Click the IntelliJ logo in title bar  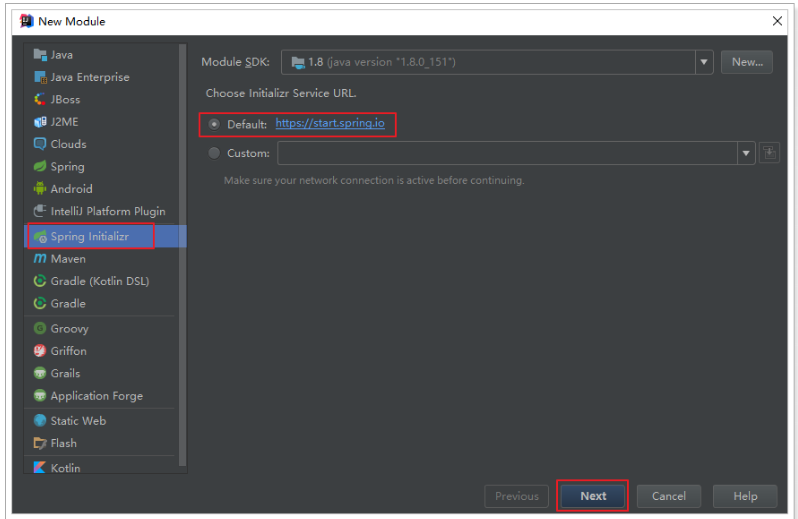[26, 21]
